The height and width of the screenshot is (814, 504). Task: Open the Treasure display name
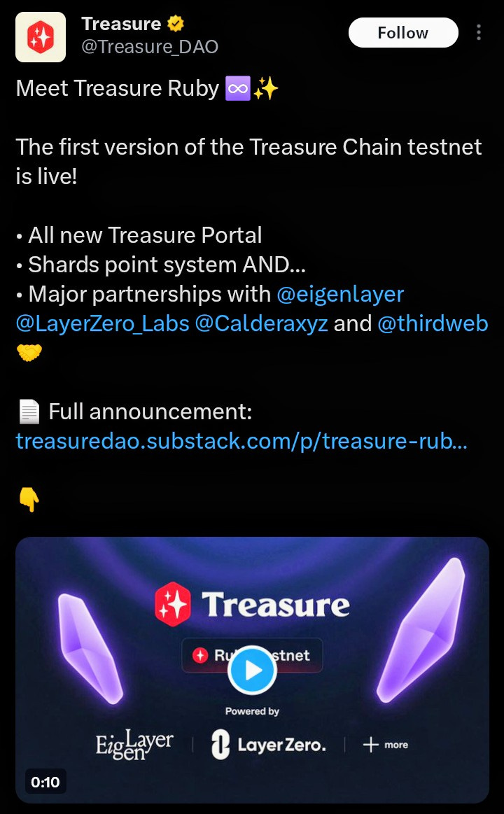point(121,23)
